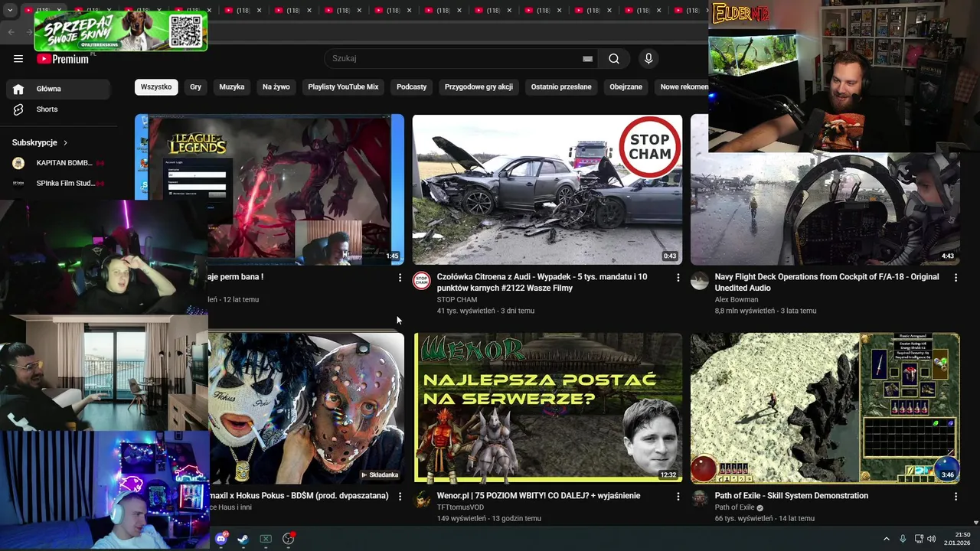This screenshot has height=551, width=980.
Task: Select the Przygodowe gry akcji chip
Action: coord(479,87)
